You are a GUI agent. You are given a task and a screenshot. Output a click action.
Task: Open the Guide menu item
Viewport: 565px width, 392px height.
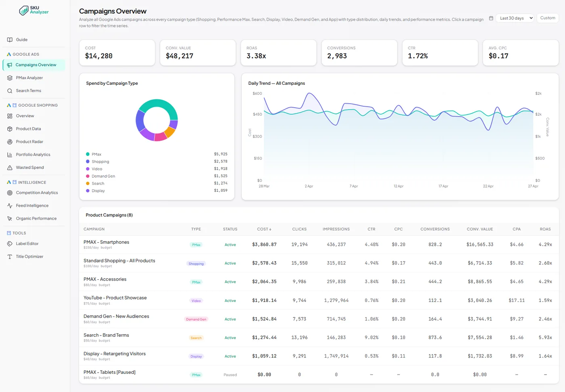point(33,40)
